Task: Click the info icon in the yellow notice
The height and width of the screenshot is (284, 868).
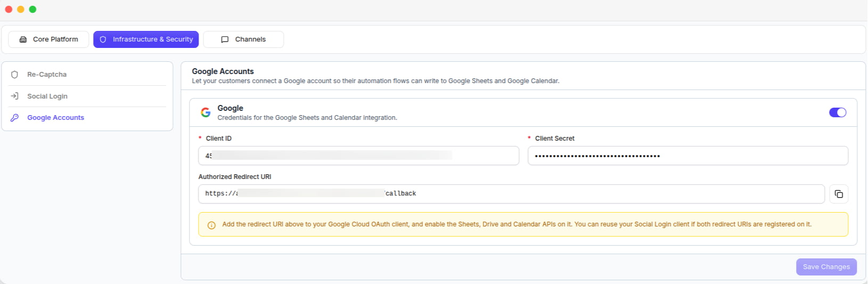Action: click(211, 225)
